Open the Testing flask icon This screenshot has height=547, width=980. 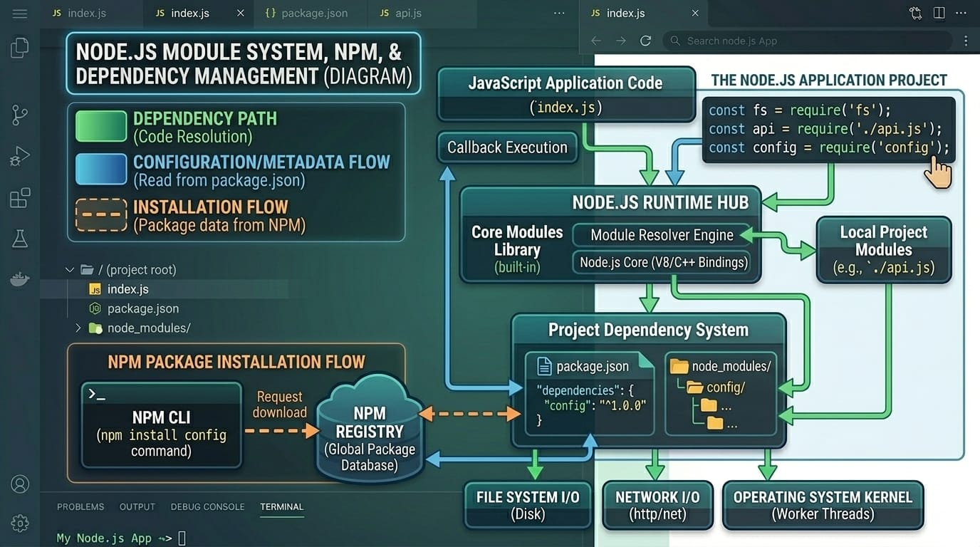(20, 239)
